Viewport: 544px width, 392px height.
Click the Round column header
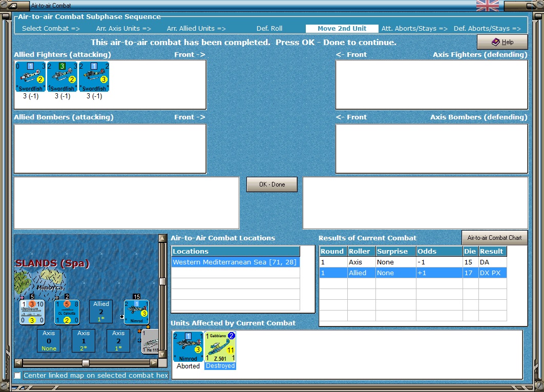point(333,251)
